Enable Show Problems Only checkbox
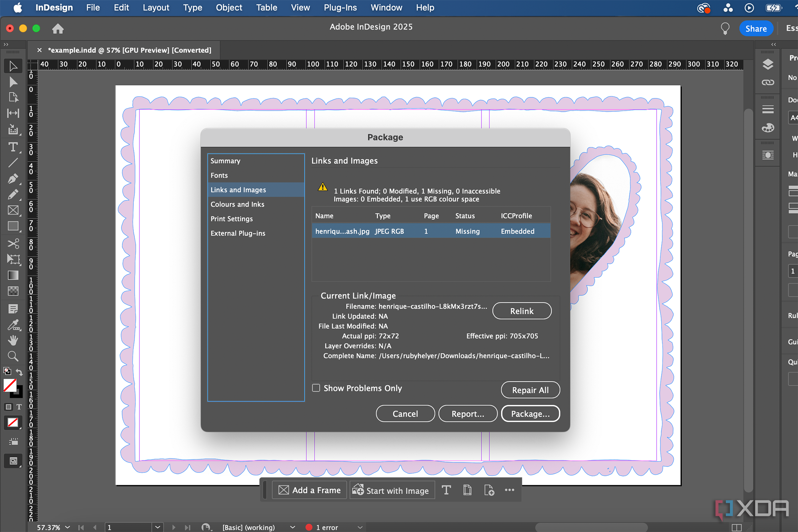 pyautogui.click(x=317, y=388)
